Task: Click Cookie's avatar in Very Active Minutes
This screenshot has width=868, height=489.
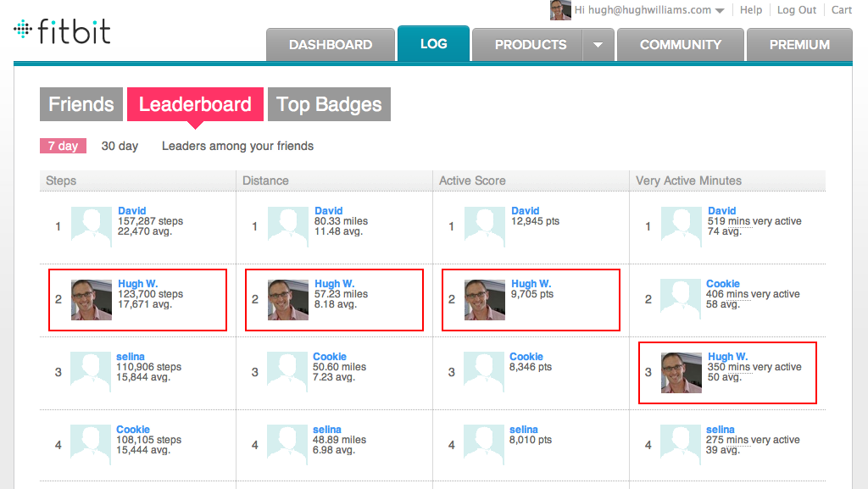Action: 682,300
